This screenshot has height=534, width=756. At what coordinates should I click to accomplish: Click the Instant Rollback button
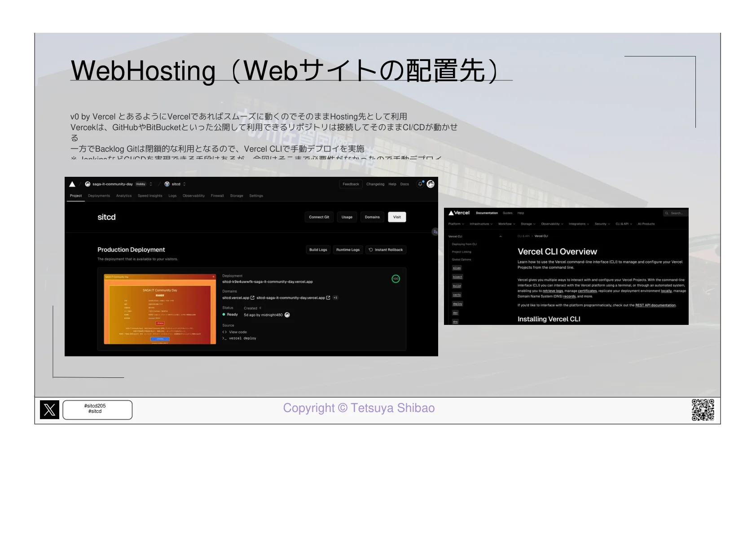[386, 250]
